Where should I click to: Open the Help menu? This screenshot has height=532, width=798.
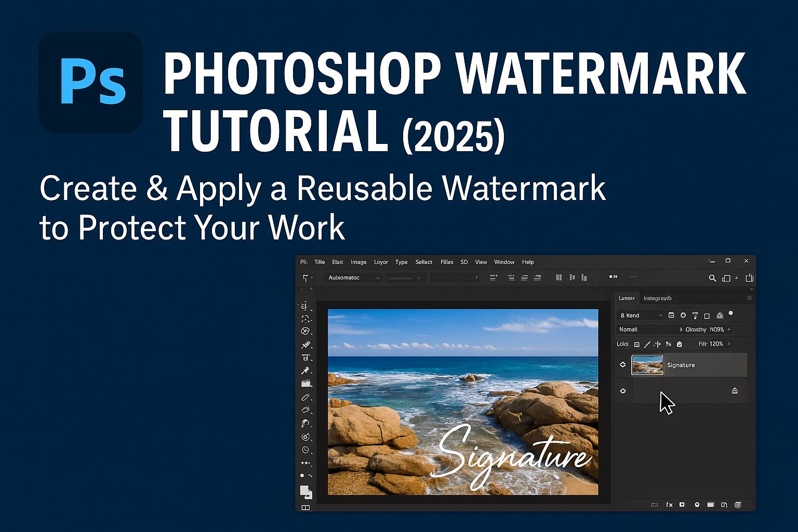coord(528,262)
